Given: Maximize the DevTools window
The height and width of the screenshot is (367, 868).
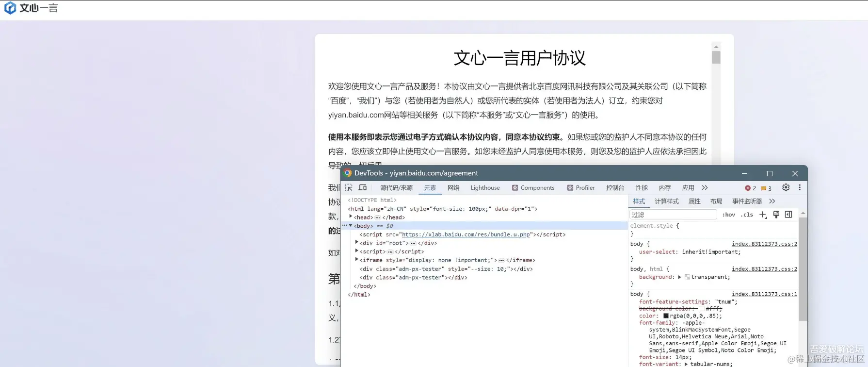Looking at the screenshot, I should pyautogui.click(x=770, y=173).
